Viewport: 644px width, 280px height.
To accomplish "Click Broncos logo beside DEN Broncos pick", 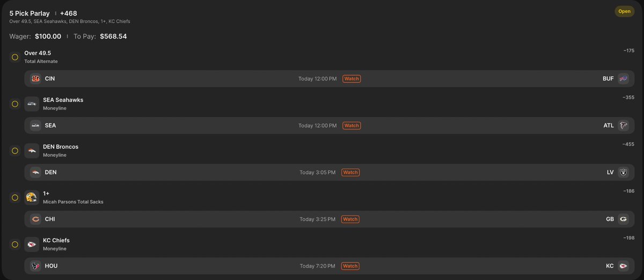I will [x=32, y=150].
